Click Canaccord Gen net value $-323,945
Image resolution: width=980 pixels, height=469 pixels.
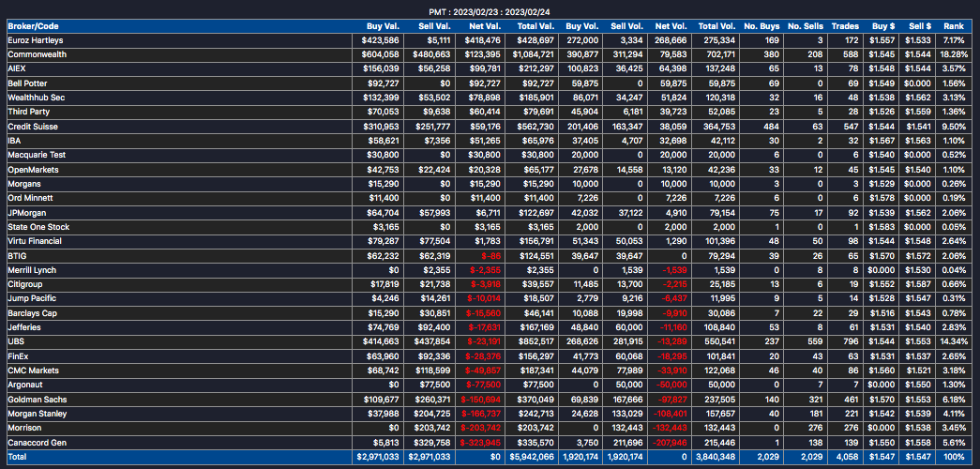tap(480, 443)
